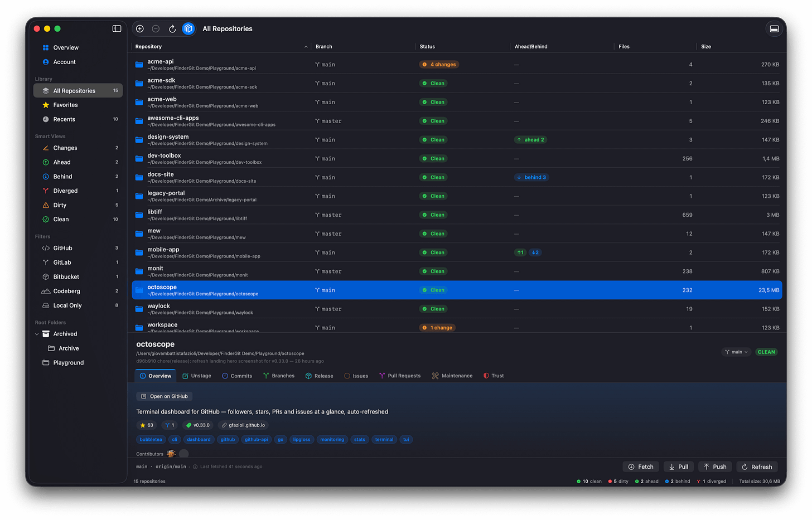
Task: Click the Refresh button in the detail panel
Action: point(757,467)
